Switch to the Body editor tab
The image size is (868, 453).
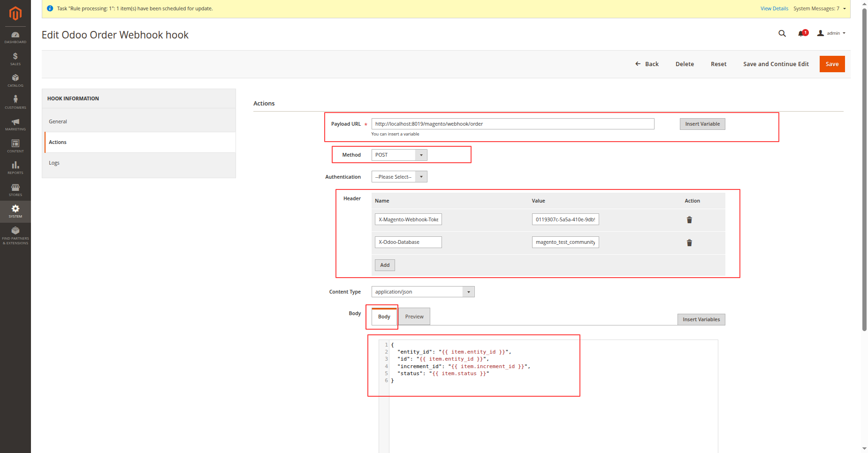point(384,317)
